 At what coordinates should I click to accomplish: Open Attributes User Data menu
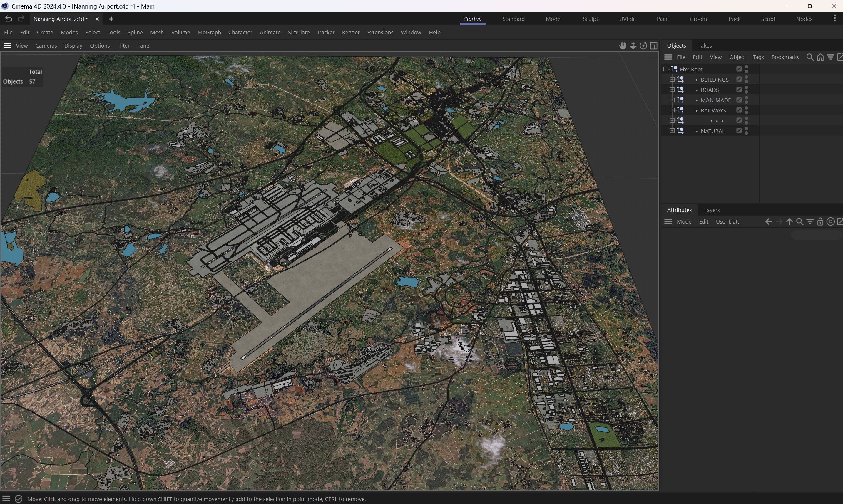coord(728,221)
